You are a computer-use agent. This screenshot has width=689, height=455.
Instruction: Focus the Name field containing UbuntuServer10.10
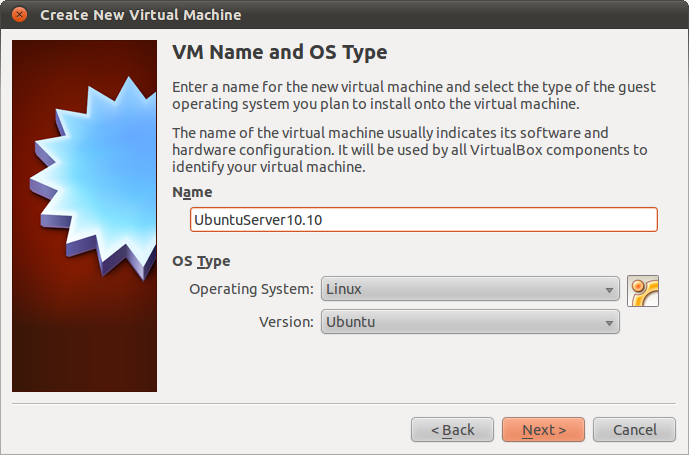[x=423, y=219]
